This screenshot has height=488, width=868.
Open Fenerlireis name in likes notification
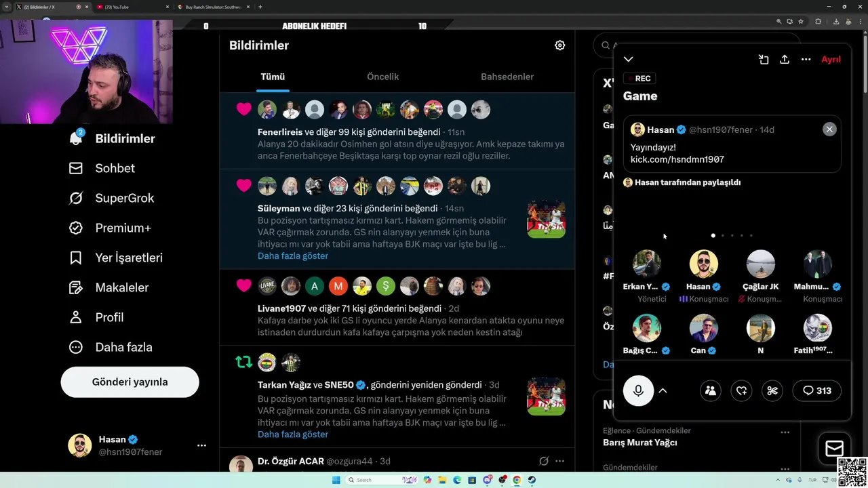[279, 131]
